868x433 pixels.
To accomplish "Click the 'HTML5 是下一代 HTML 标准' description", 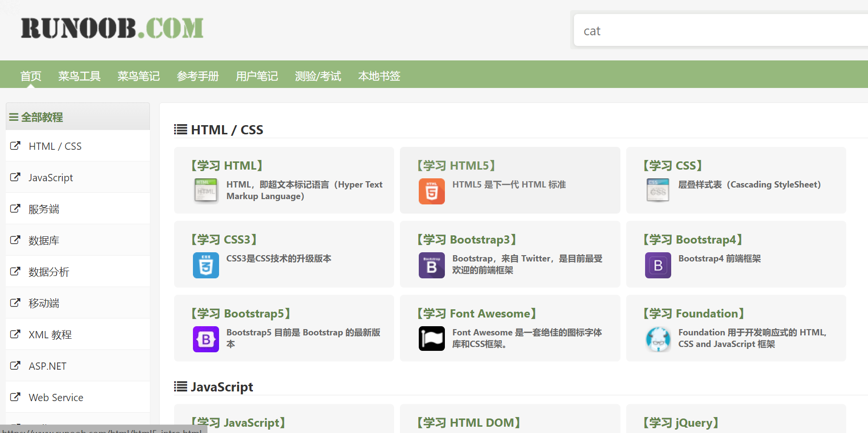I will click(x=509, y=185).
